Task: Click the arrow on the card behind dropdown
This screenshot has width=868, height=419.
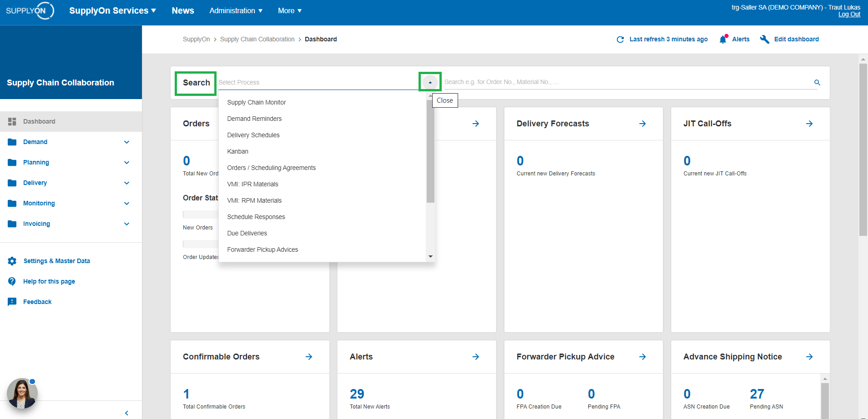Action: (476, 124)
